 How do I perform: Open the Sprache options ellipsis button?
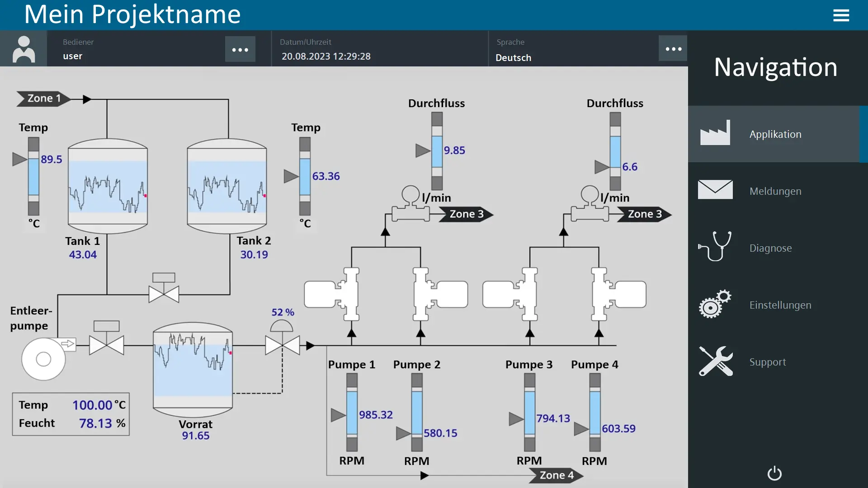[x=673, y=48]
